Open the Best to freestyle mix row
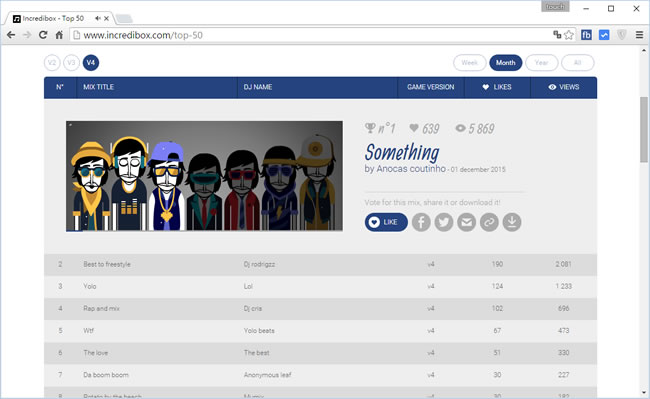This screenshot has width=650, height=399. point(320,264)
